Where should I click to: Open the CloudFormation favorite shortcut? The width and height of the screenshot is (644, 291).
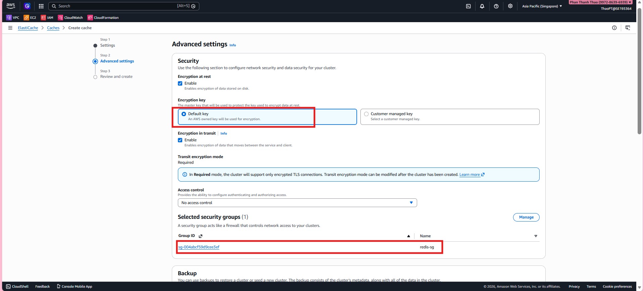[103, 17]
